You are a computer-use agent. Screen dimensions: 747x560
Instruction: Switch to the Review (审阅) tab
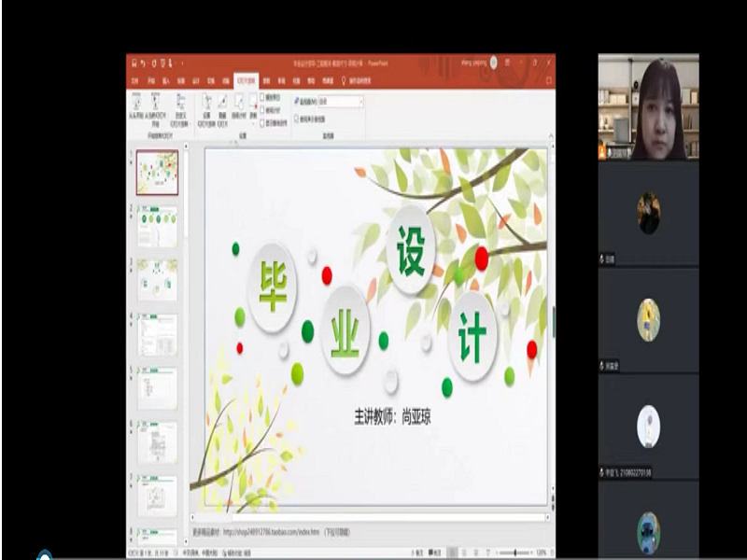282,81
